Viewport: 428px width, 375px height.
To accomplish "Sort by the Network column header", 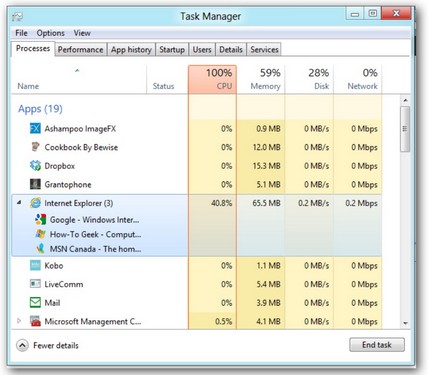I will pos(357,79).
